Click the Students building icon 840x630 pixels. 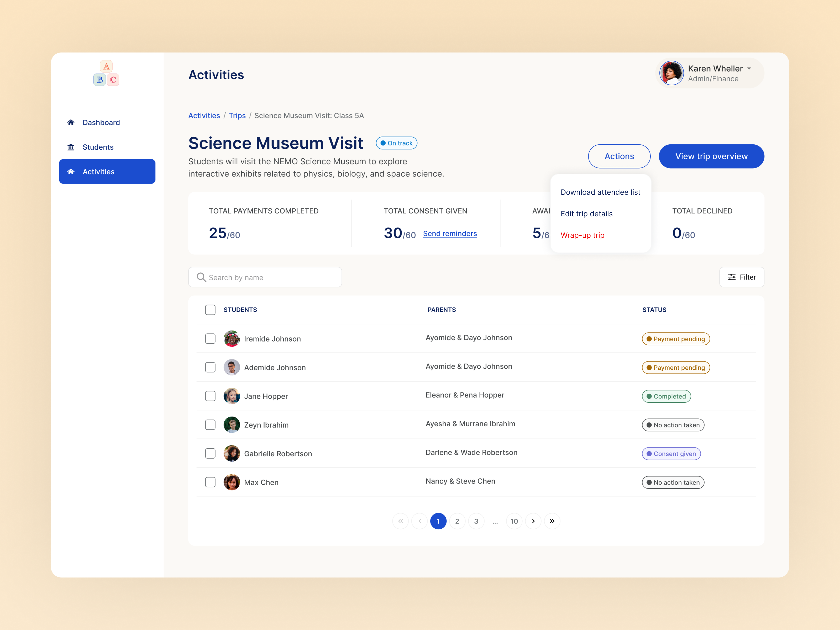71,147
